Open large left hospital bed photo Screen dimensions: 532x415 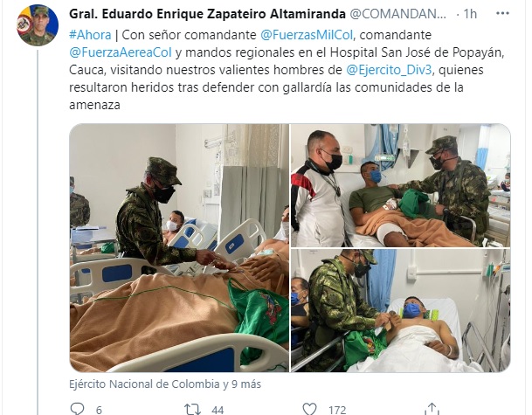tap(179, 248)
